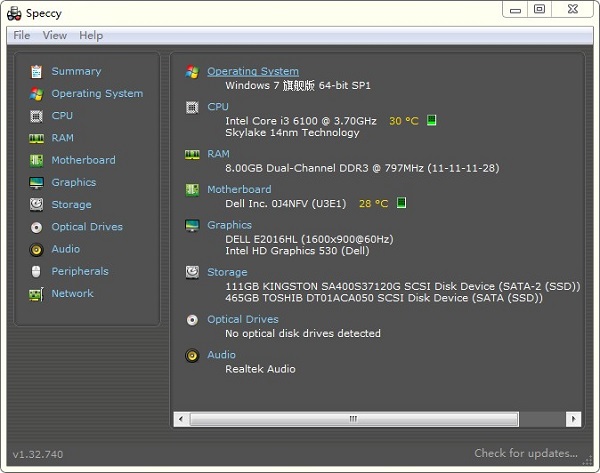Click the horizontal scrollbar right arrow

point(573,419)
